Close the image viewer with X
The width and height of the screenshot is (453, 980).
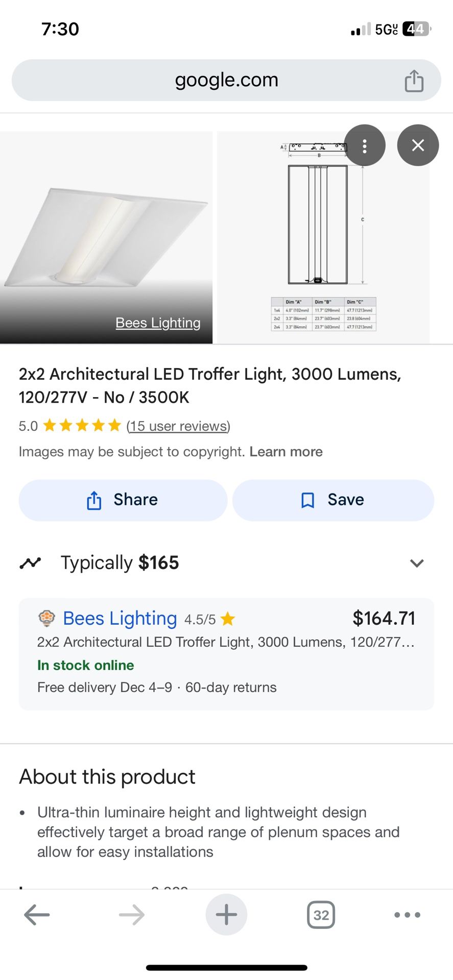coord(418,145)
